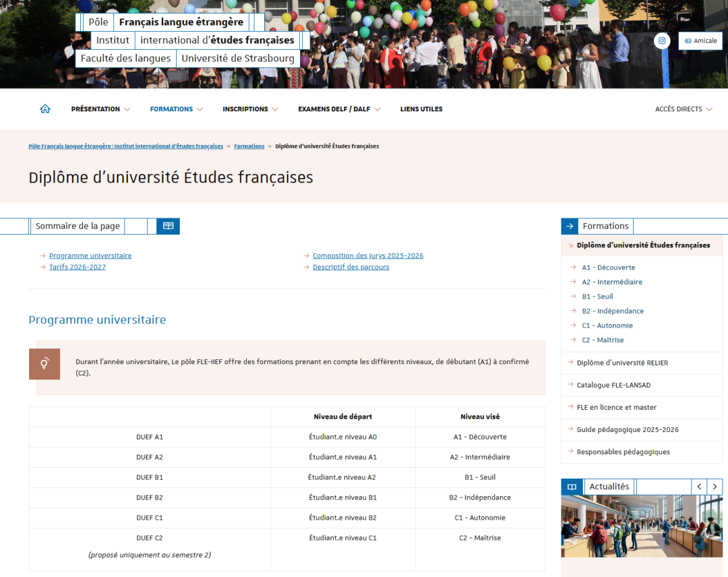
Task: Advance to next Actualités slide
Action: tap(715, 487)
